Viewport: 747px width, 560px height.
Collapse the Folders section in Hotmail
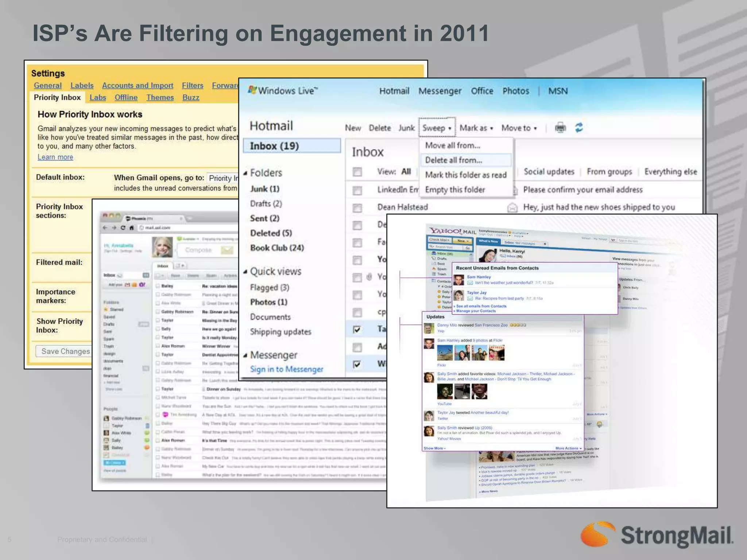click(x=245, y=173)
